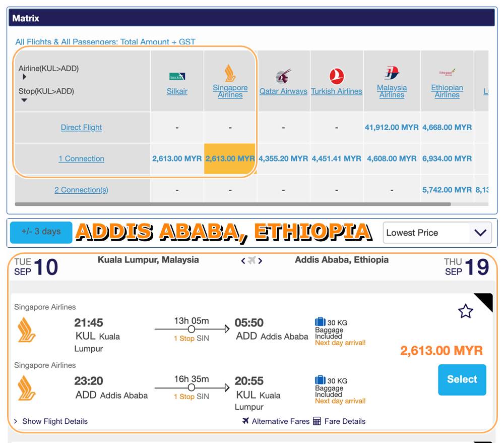Screen dimensions: 504x443
Task: Click the matrix horizontal scrollbar
Action: point(233,204)
